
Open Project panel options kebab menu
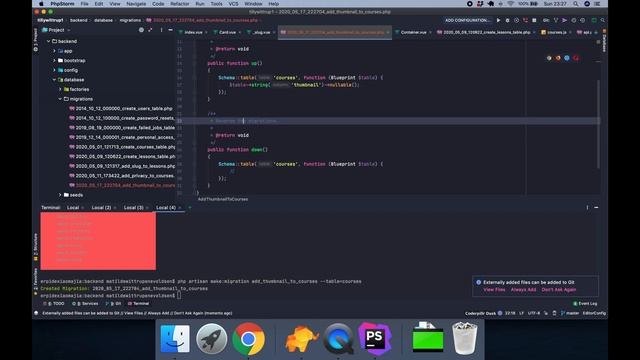coord(161,30)
